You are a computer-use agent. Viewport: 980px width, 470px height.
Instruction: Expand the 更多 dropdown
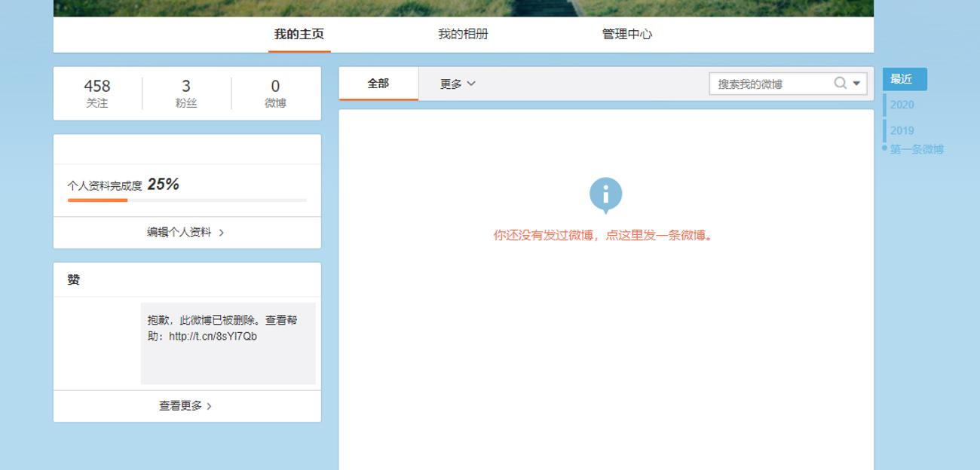[x=457, y=84]
